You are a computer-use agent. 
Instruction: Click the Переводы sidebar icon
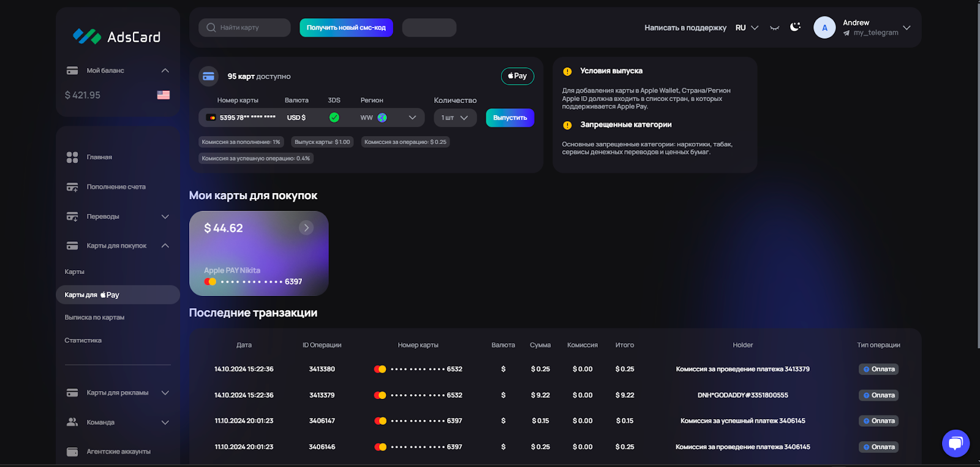[x=72, y=216]
